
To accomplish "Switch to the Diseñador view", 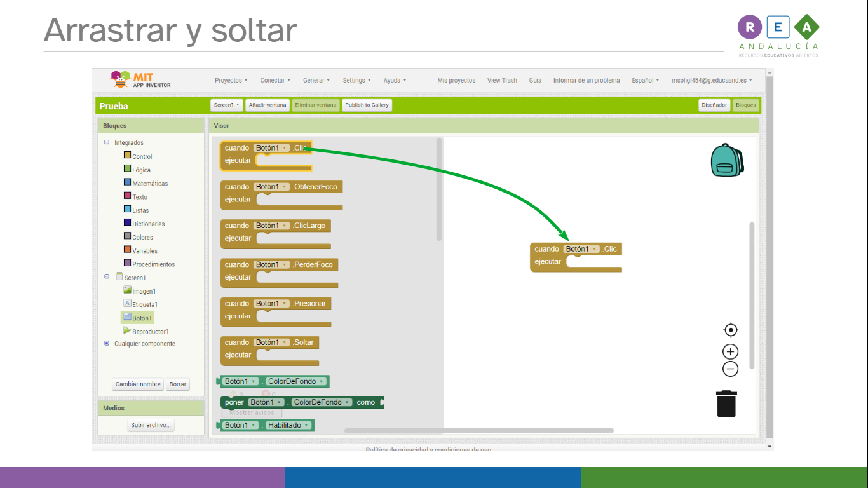I will [x=714, y=105].
